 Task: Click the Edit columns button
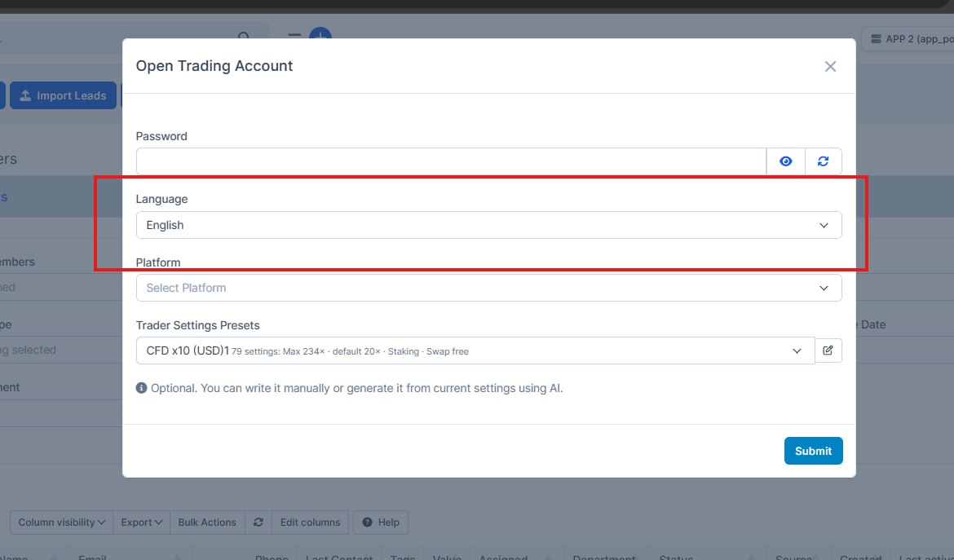[310, 523]
